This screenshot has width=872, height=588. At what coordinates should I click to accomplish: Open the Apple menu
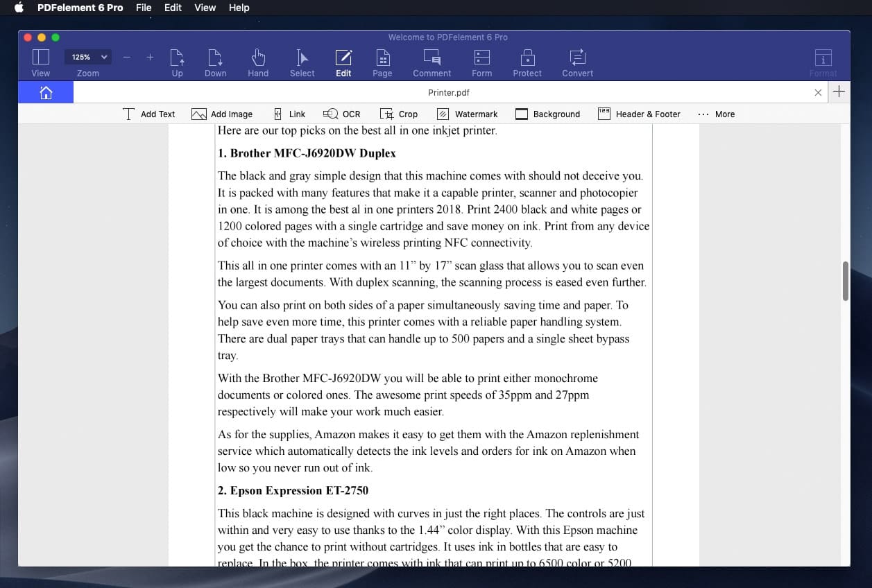click(19, 8)
